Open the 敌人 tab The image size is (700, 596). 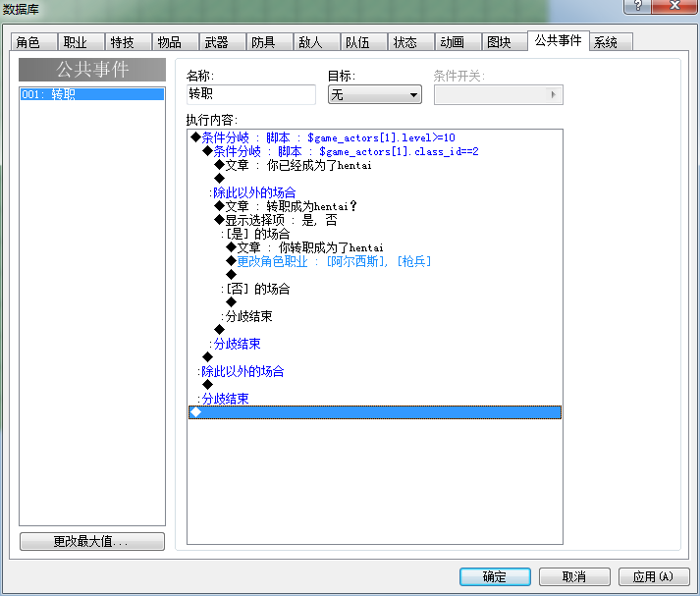tap(316, 42)
